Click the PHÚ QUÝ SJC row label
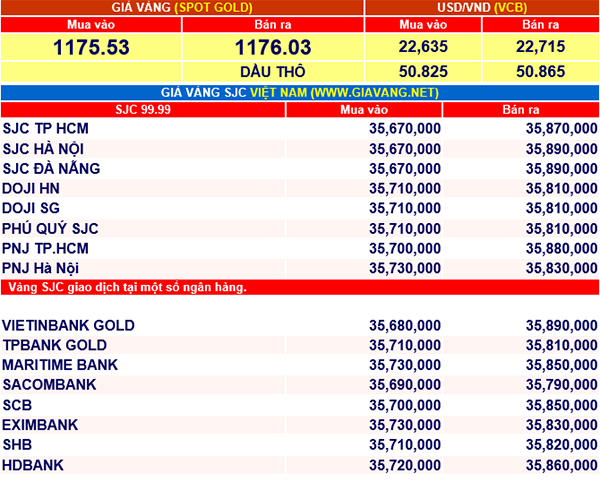This screenshot has height=482, width=600. (50, 228)
